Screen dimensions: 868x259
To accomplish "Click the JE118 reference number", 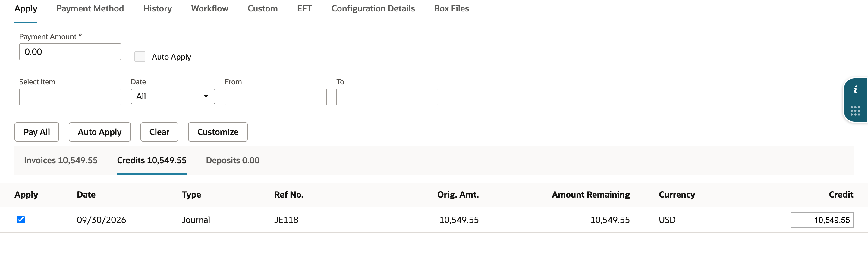I will coord(286,220).
